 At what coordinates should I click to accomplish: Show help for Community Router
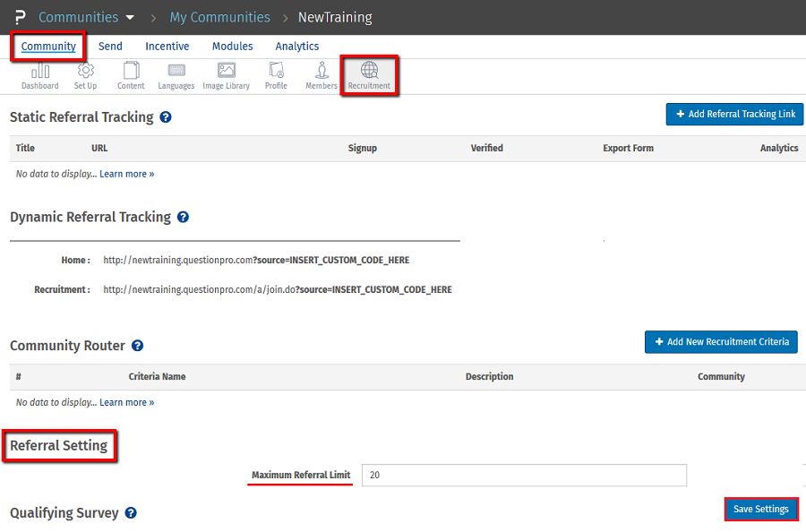pos(137,346)
